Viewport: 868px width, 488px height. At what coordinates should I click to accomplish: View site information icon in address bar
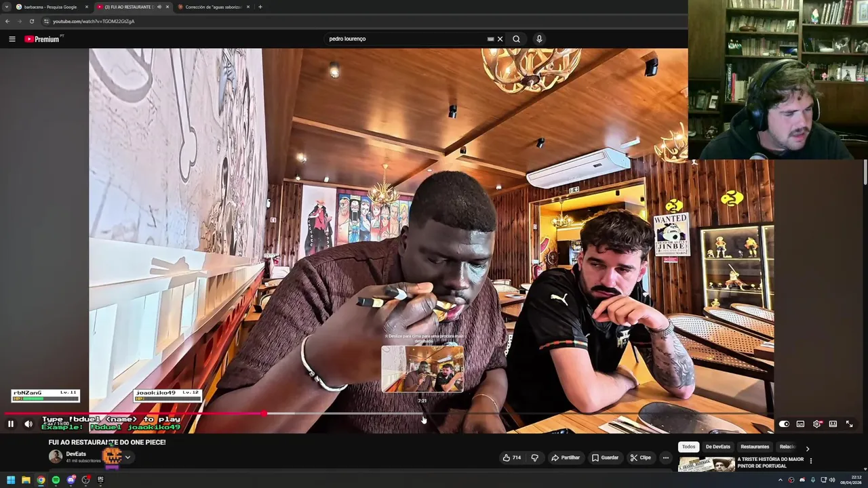point(46,21)
